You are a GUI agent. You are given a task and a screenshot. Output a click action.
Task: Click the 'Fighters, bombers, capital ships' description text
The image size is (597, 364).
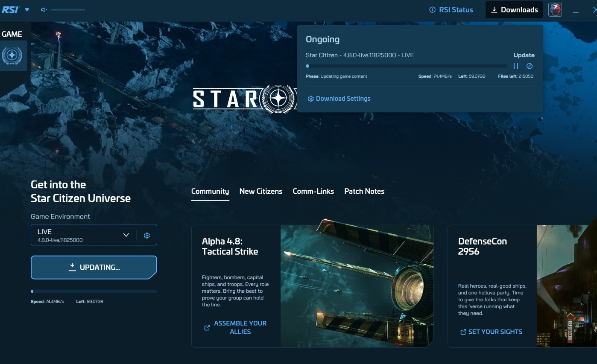(x=235, y=291)
